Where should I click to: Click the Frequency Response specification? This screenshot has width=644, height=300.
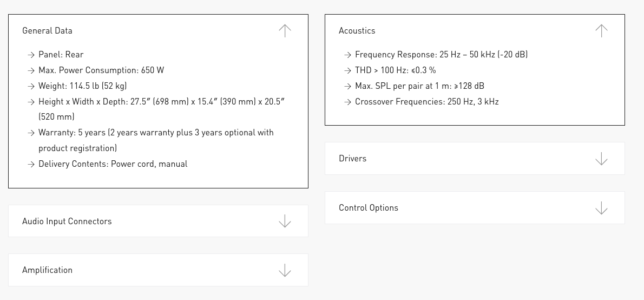pyautogui.click(x=441, y=55)
